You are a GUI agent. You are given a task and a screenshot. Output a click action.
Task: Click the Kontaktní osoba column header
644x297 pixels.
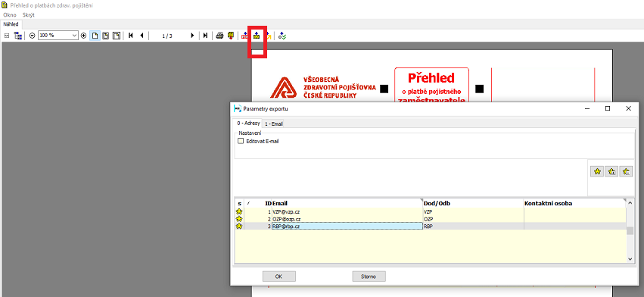click(x=575, y=203)
